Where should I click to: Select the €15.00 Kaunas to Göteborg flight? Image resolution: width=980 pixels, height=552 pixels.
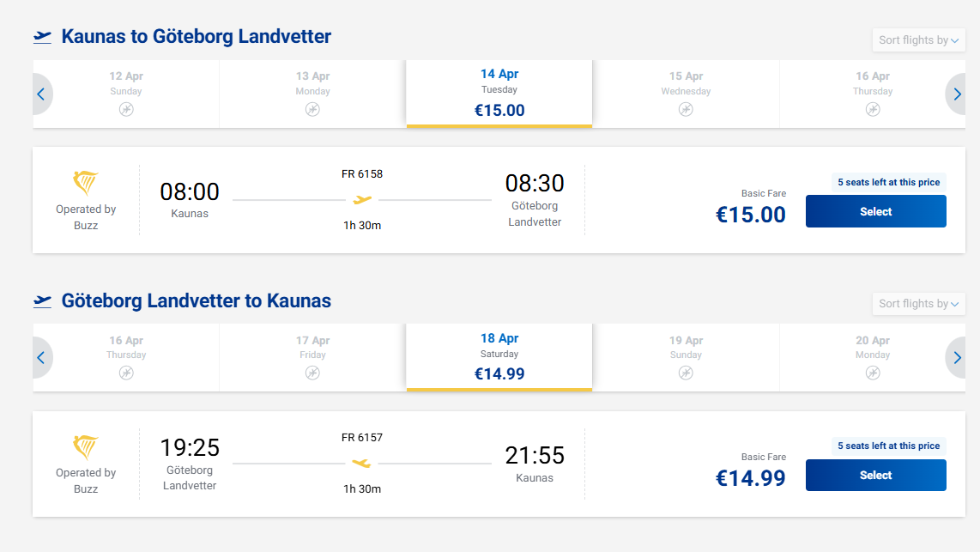pos(875,211)
